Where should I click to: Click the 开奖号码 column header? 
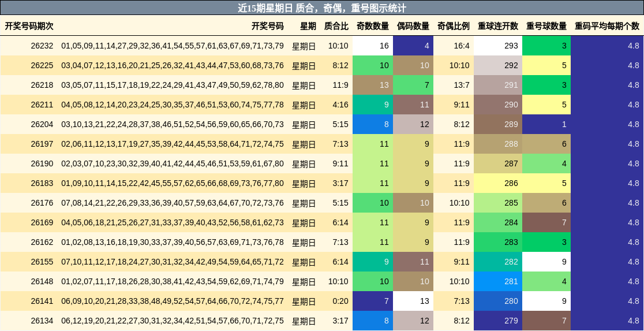point(267,27)
